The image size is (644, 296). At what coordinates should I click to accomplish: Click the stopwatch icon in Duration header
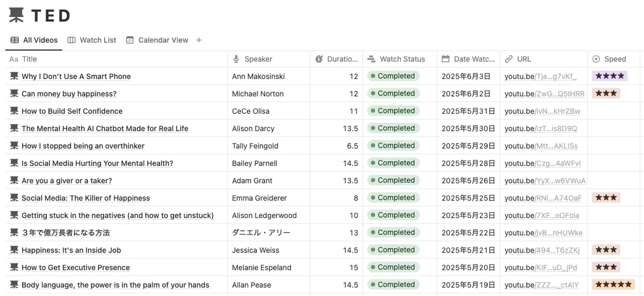(319, 59)
